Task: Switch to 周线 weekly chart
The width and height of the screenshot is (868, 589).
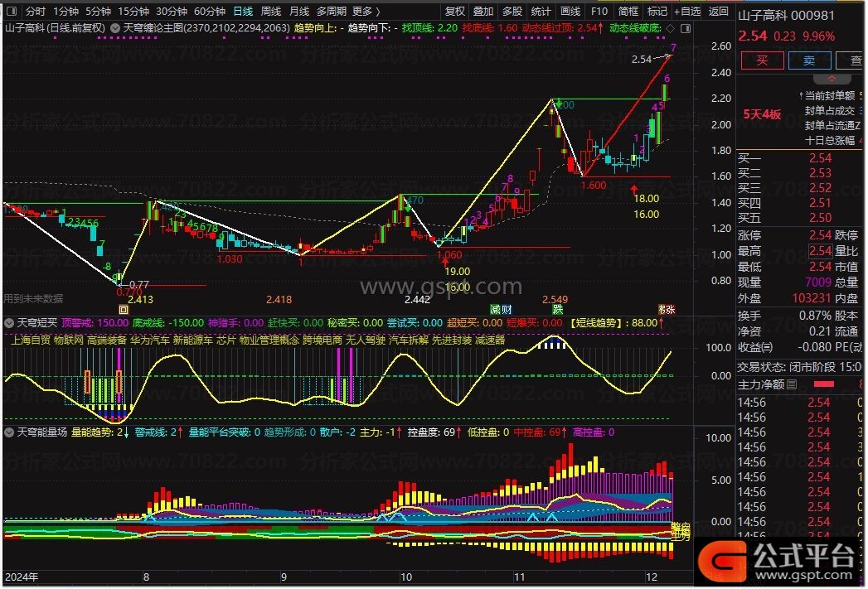Action: tap(271, 11)
